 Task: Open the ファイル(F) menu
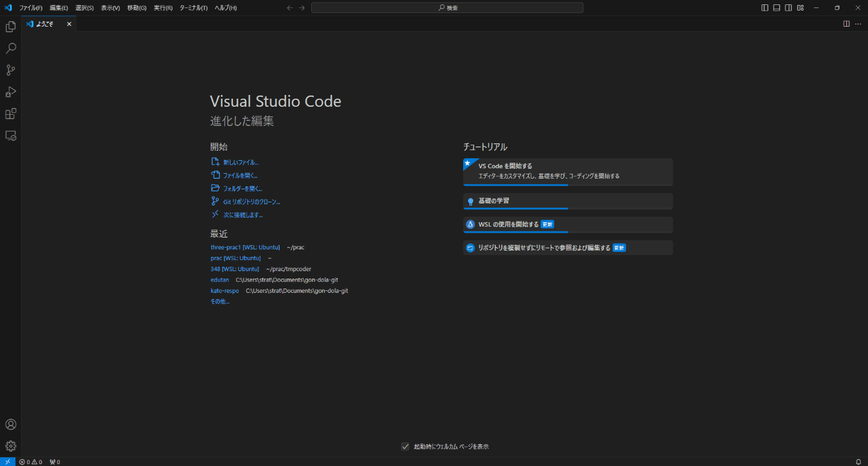tap(31, 7)
